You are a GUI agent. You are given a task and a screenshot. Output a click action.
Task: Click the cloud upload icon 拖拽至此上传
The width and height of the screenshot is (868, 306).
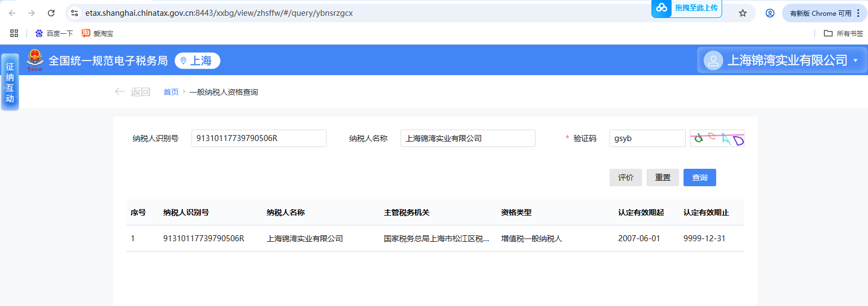662,8
